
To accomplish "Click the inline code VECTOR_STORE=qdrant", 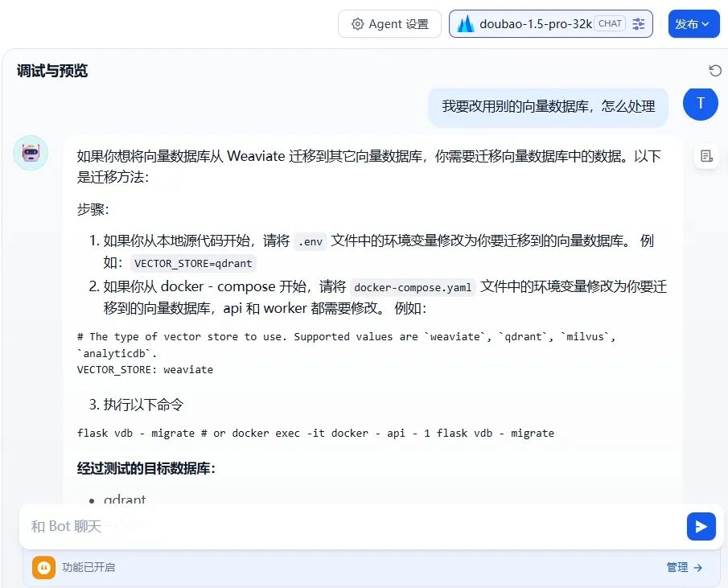I will (x=192, y=263).
